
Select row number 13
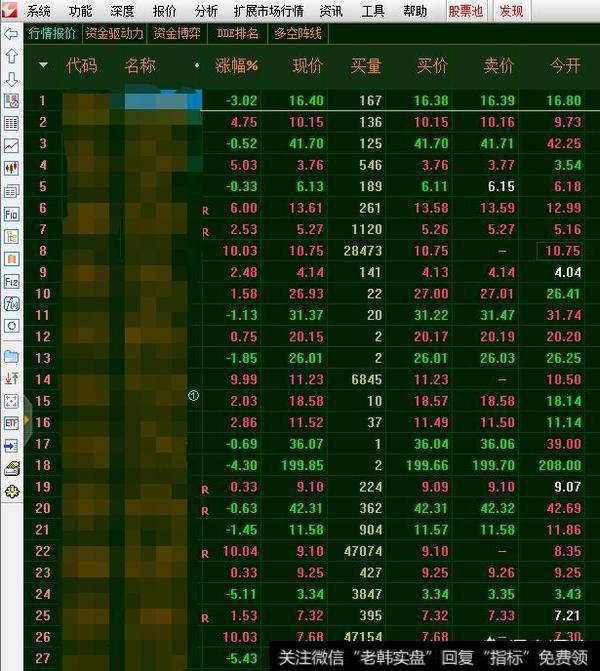click(x=43, y=358)
